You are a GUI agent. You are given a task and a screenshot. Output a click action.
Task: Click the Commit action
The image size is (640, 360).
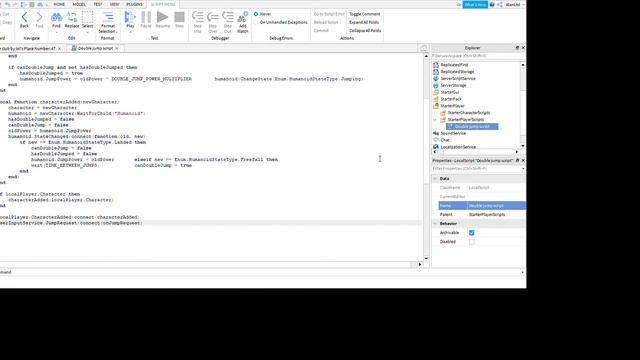pos(321,31)
